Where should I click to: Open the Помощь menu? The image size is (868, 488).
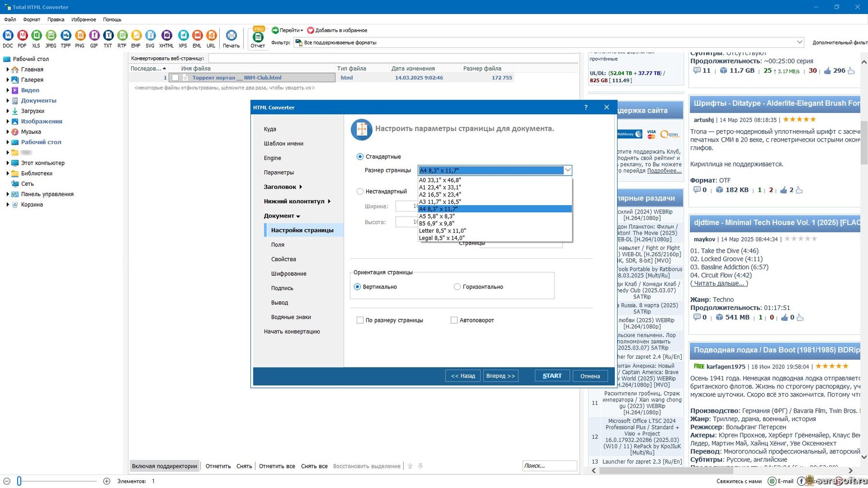click(112, 20)
